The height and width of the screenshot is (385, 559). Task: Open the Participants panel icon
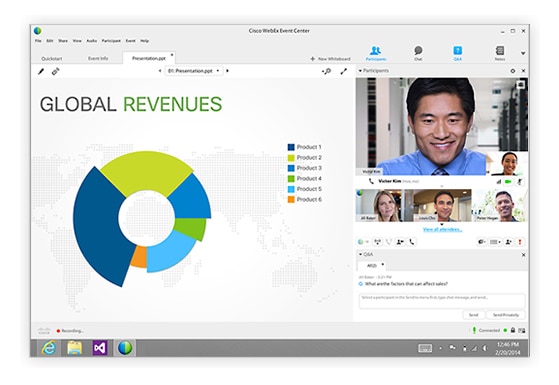pos(376,53)
